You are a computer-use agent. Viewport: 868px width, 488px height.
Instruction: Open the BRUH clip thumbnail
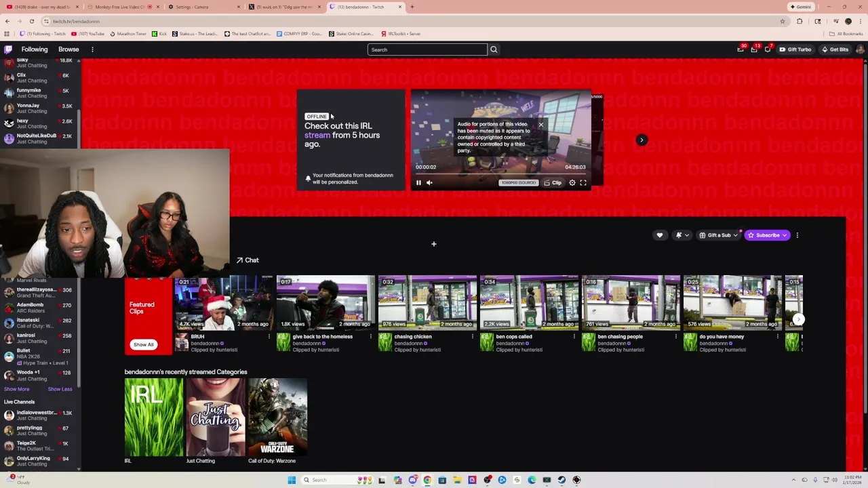tap(224, 302)
